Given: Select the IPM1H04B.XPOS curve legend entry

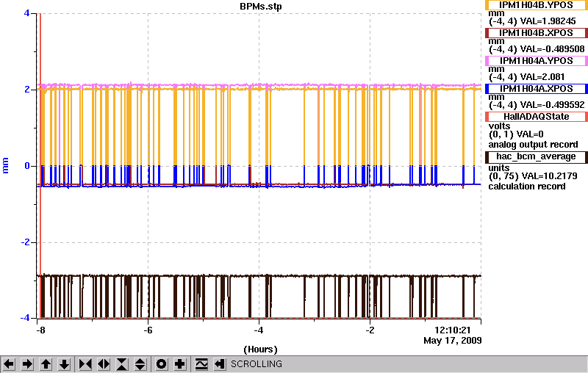Looking at the screenshot, I should pyautogui.click(x=537, y=33).
